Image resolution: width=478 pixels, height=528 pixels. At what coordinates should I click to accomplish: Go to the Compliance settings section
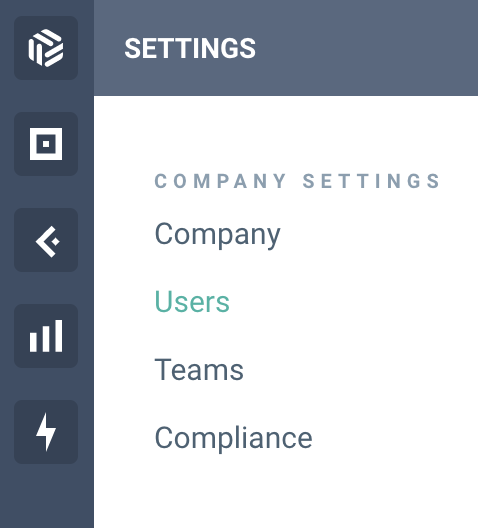pyautogui.click(x=233, y=438)
